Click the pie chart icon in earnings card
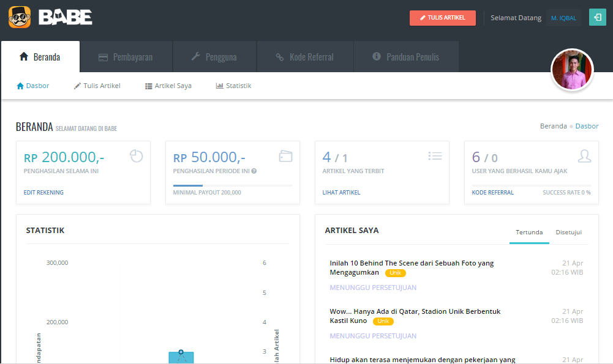The height and width of the screenshot is (364, 613). pos(136,156)
